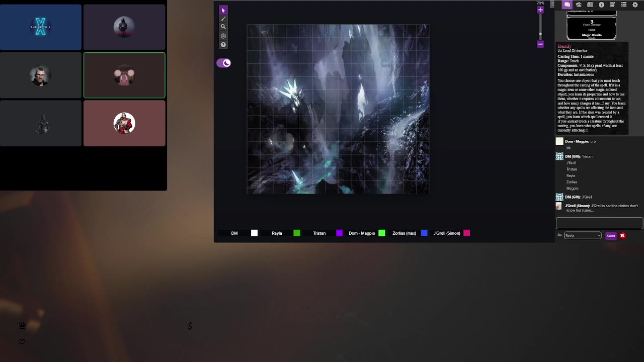Click the first DM (GM) chat avatar
Image resolution: width=644 pixels, height=362 pixels.
(559, 157)
